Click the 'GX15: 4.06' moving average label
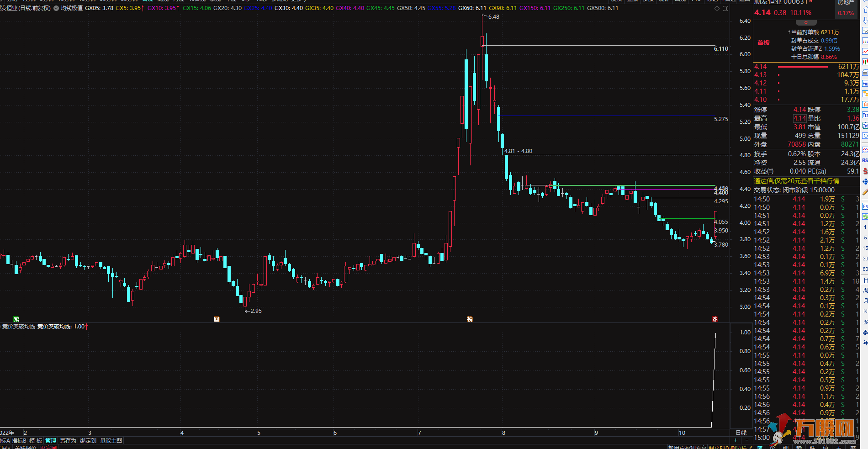This screenshot has height=449, width=868. pyautogui.click(x=197, y=8)
